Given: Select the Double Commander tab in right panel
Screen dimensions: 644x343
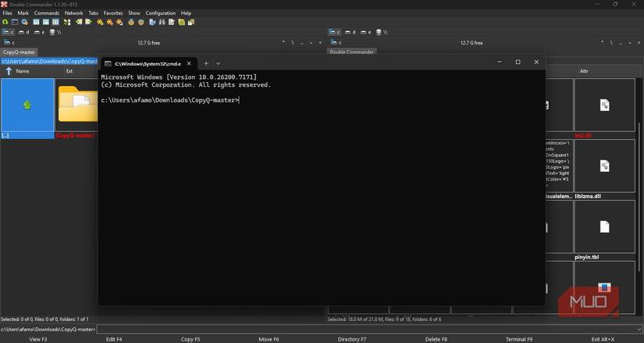Looking at the screenshot, I should pyautogui.click(x=352, y=52).
